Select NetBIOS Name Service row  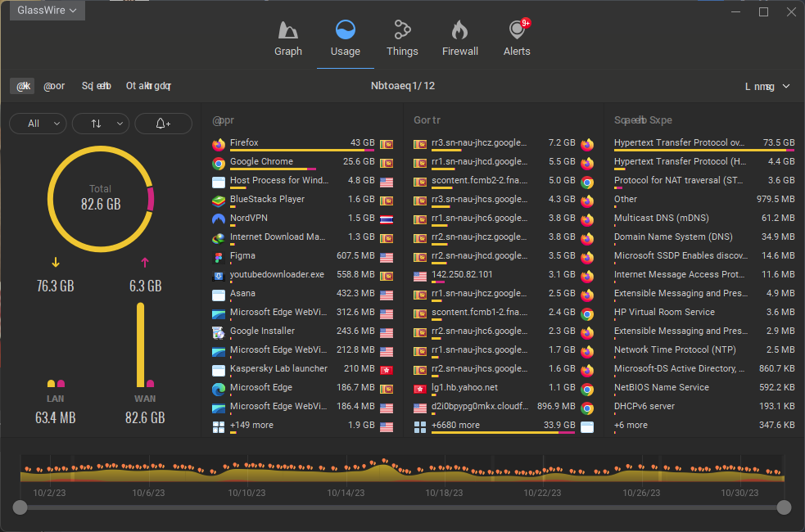[x=704, y=387]
